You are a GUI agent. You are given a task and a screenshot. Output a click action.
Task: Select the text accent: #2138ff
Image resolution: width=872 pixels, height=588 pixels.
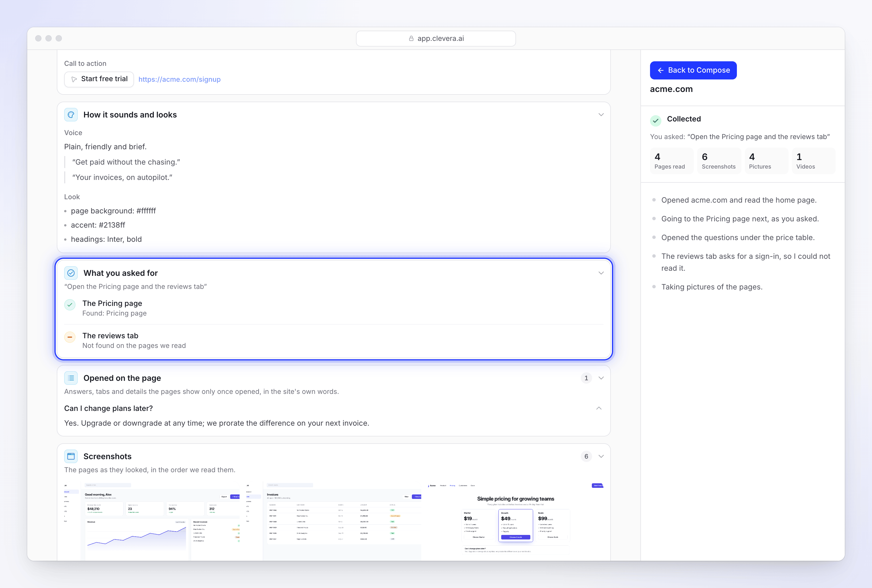(98, 225)
